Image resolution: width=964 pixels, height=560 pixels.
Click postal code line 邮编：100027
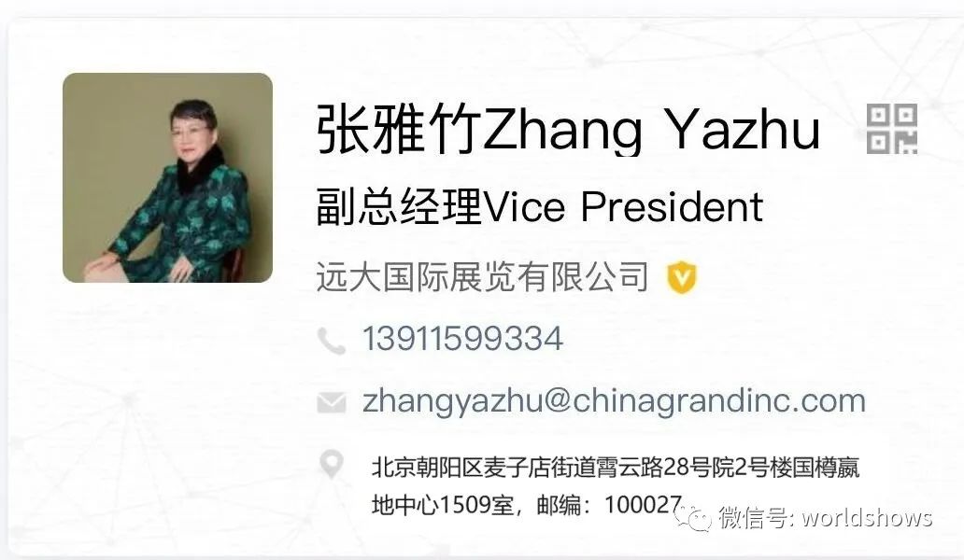[x=609, y=505]
